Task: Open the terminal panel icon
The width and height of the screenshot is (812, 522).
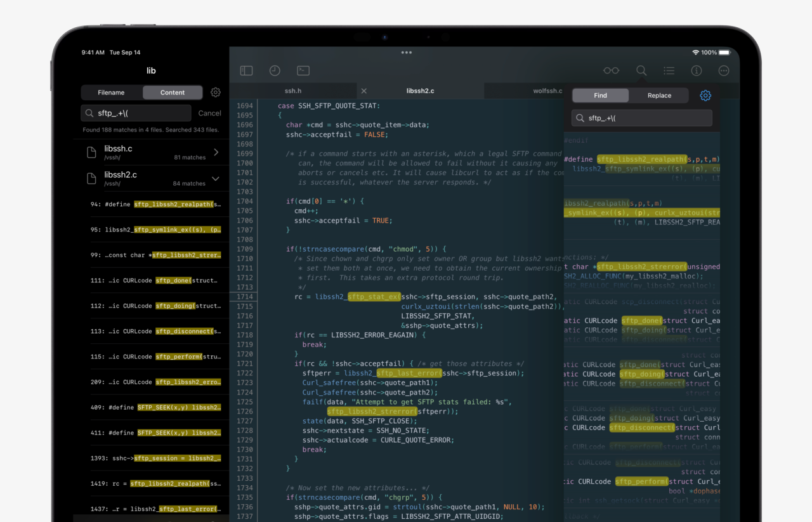Action: pos(303,70)
